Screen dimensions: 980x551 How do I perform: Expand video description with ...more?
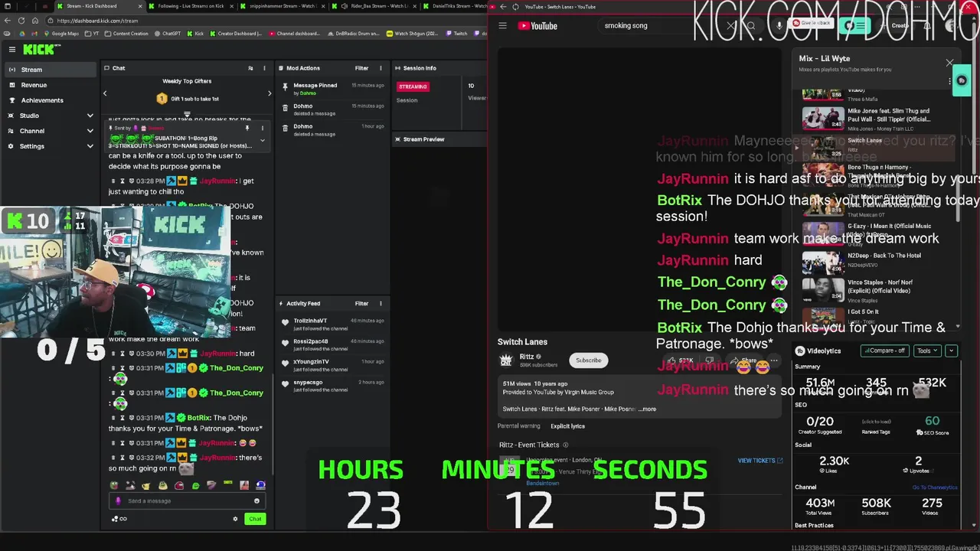(x=648, y=409)
